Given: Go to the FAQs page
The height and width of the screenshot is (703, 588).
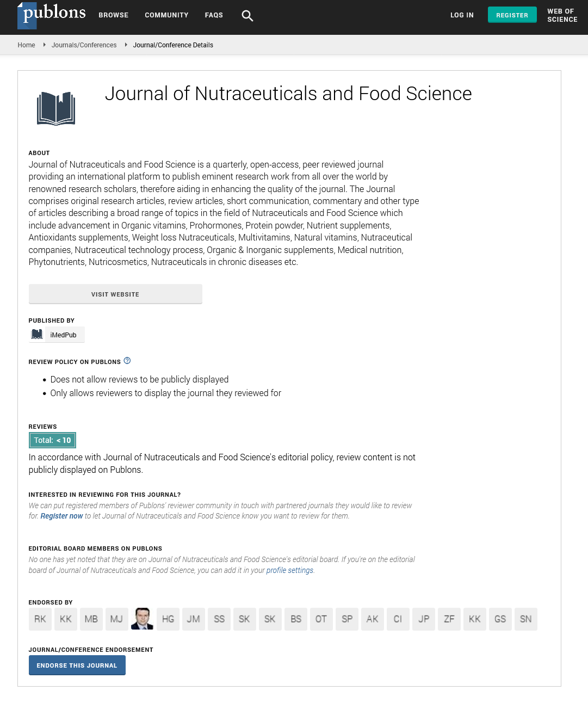Looking at the screenshot, I should (214, 15).
